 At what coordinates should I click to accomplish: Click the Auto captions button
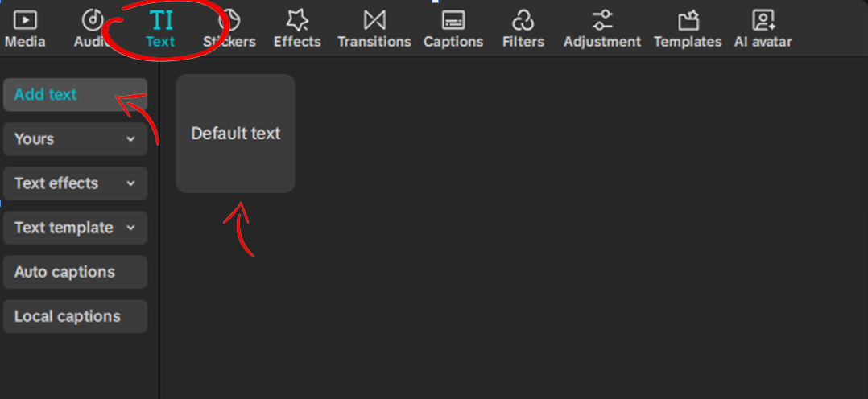pos(76,272)
